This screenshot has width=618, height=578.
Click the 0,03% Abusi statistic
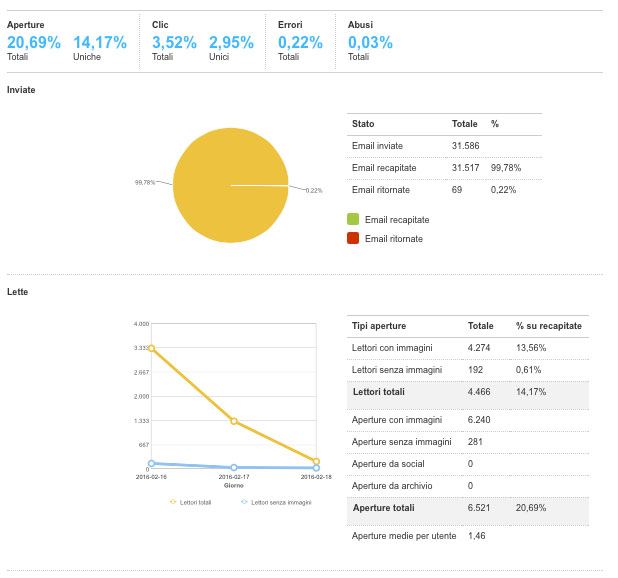click(x=370, y=42)
